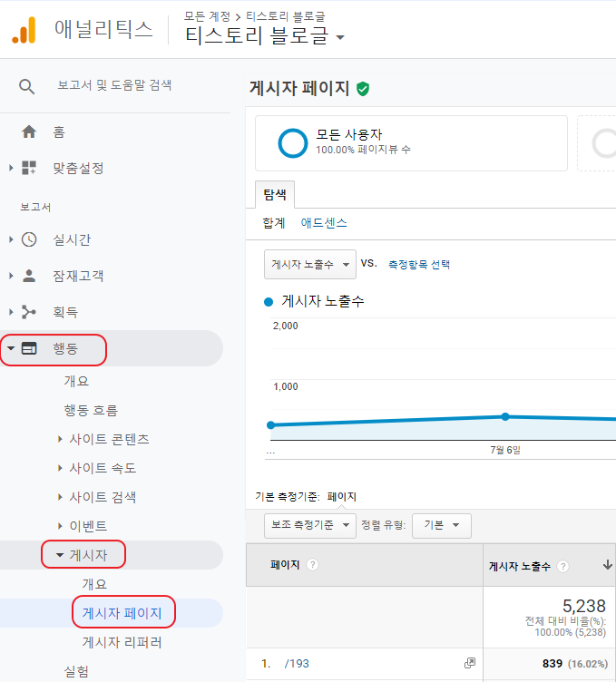Click the 페이지 column header

(x=365, y=565)
